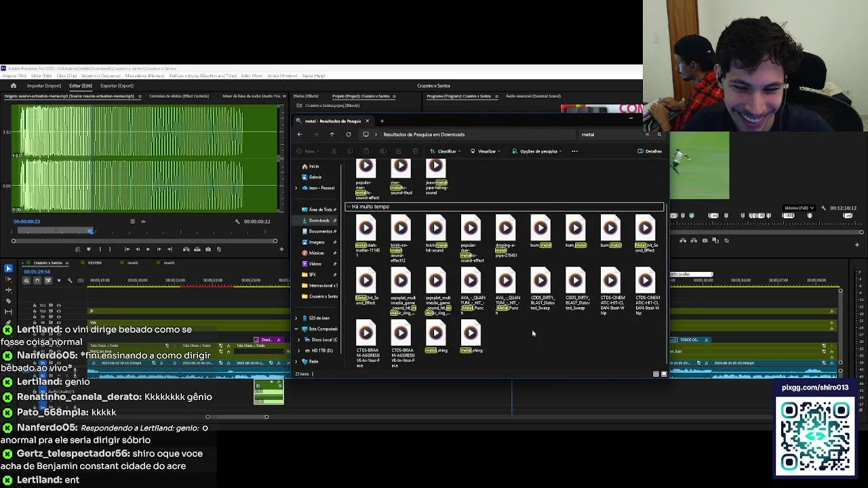The width and height of the screenshot is (868, 488).
Task: Open Opções de pesquisa dropdown
Action: [537, 151]
